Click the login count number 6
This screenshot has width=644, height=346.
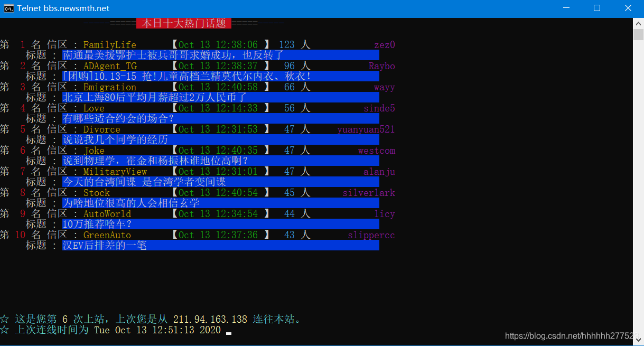65,320
